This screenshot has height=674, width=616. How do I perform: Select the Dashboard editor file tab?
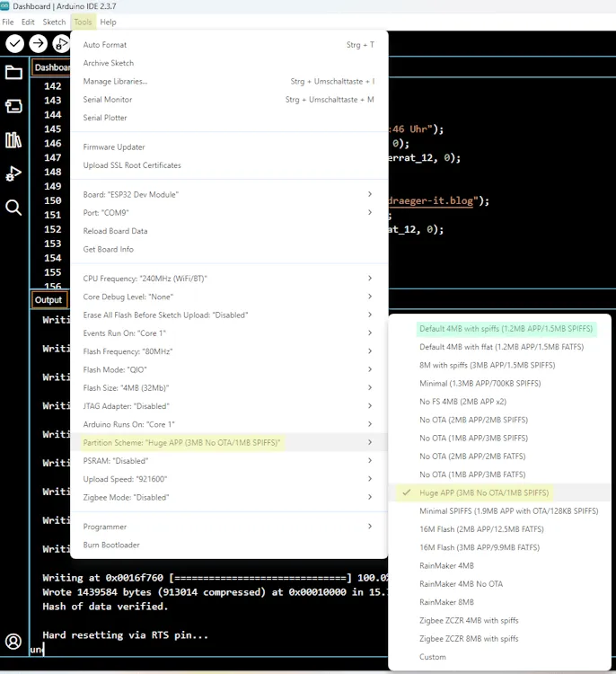click(52, 67)
